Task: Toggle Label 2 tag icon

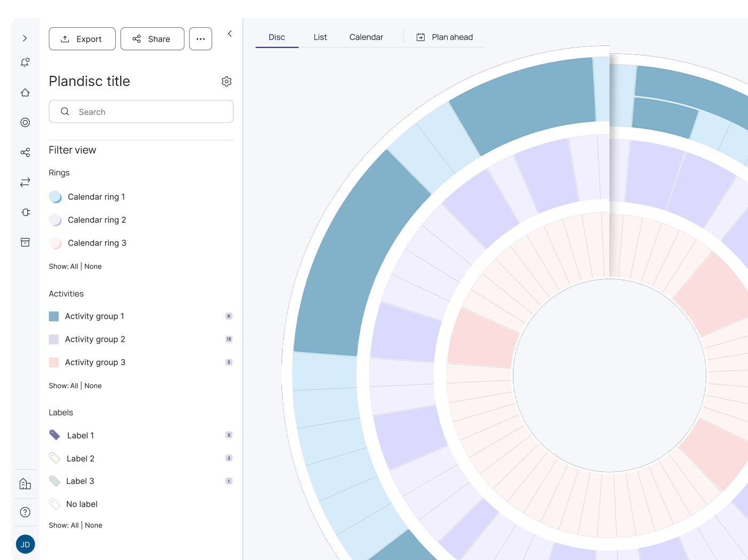Action: (54, 458)
